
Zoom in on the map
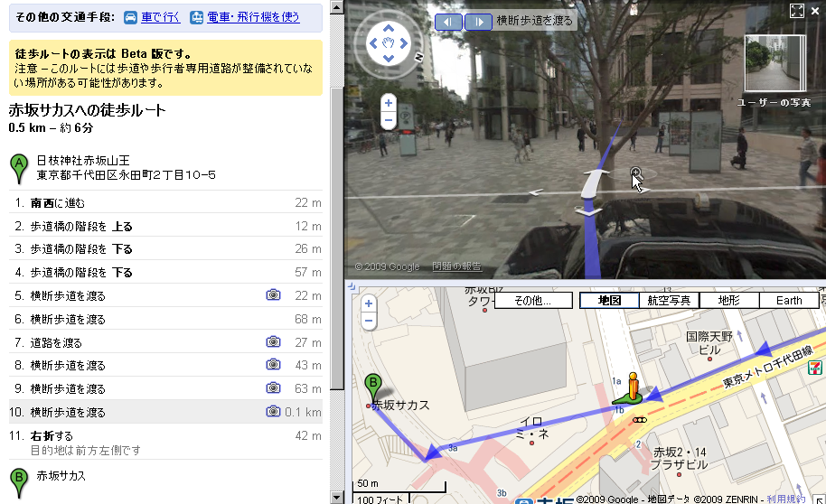pos(369,303)
